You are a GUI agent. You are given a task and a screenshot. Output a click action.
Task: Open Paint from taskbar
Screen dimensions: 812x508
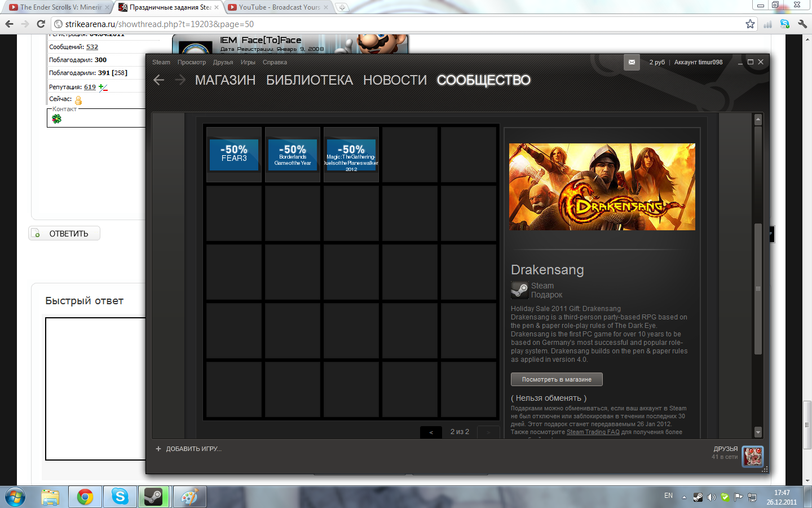point(189,497)
